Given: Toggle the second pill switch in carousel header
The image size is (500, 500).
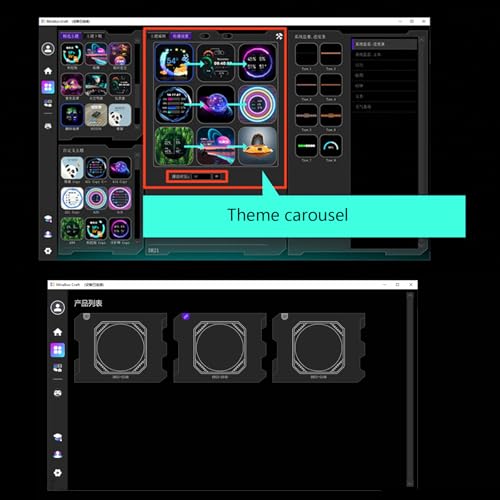Looking at the screenshot, I should [x=227, y=36].
